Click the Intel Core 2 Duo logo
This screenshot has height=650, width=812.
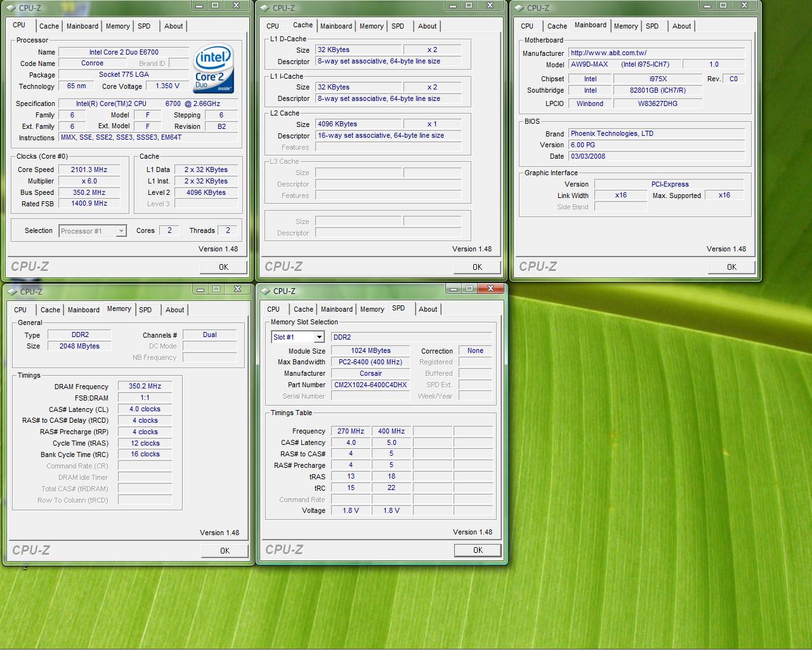click(x=214, y=69)
